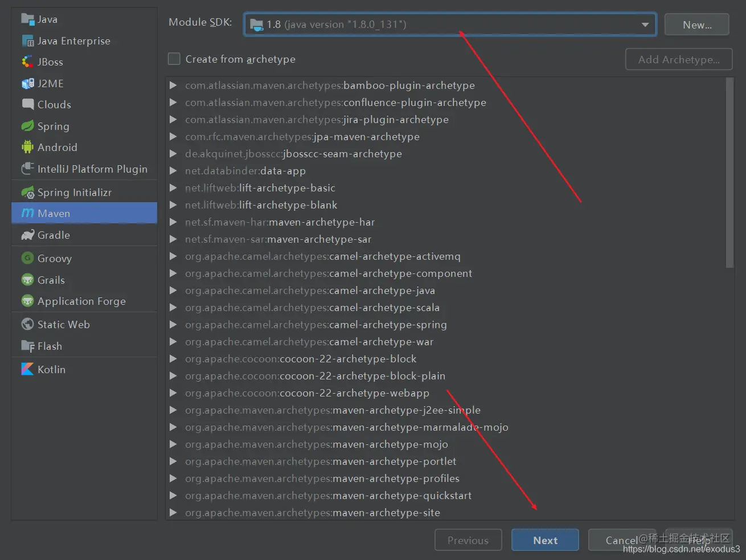Select Static Web project type
This screenshot has width=746, height=560.
(x=84, y=325)
